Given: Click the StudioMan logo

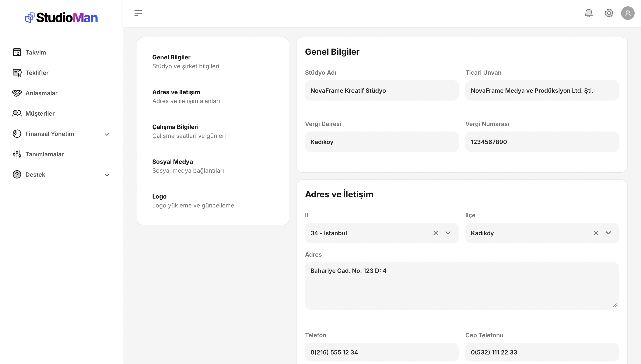Looking at the screenshot, I should [61, 17].
